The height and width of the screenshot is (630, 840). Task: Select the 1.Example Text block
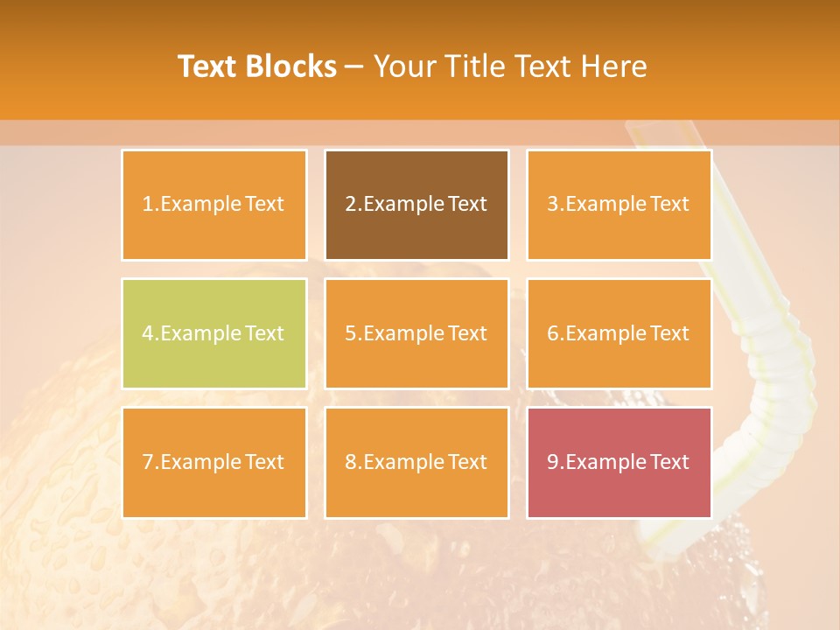coord(213,205)
